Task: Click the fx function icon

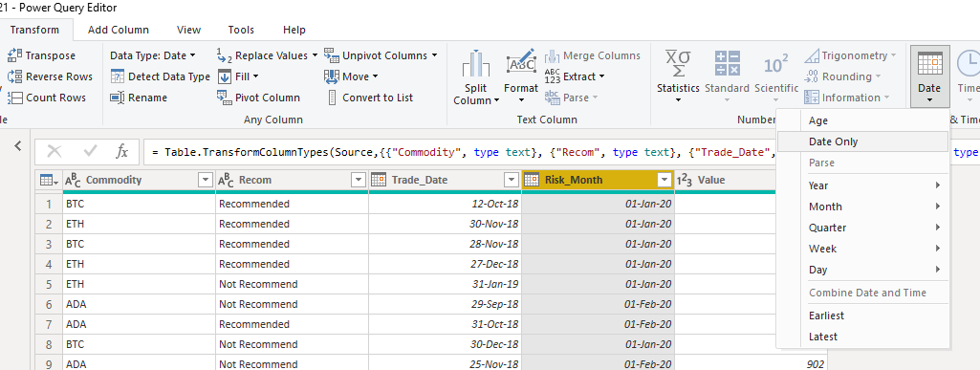Action: (x=121, y=151)
